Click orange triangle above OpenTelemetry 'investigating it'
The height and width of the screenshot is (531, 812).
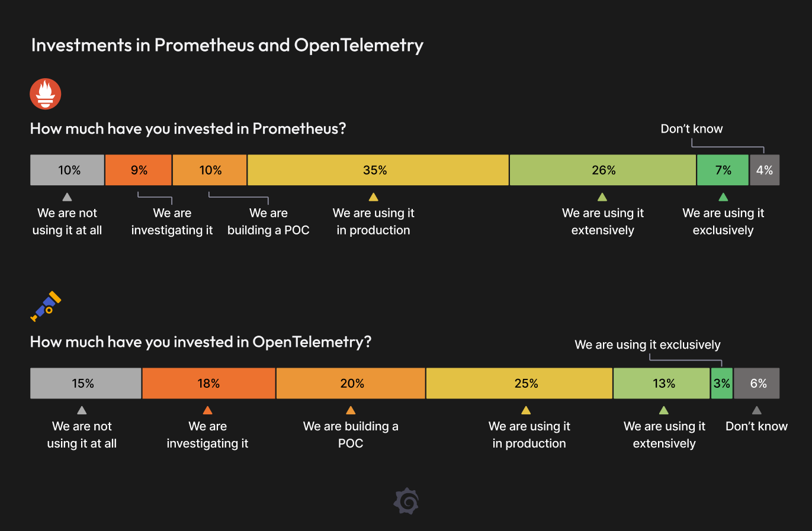click(207, 410)
